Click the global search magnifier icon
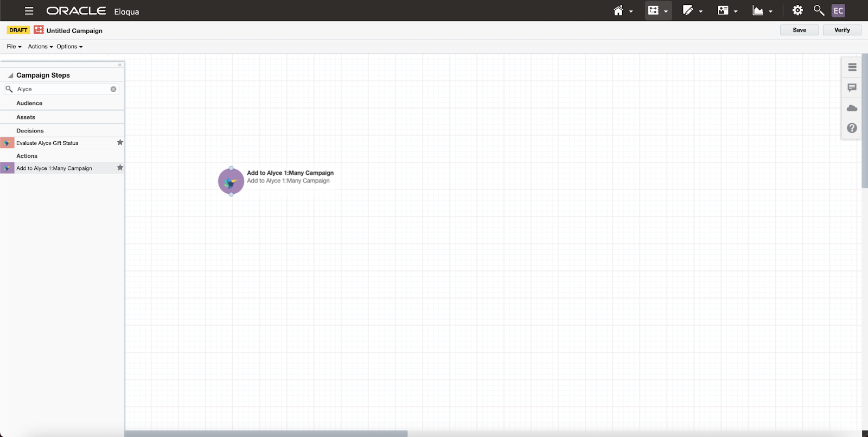The width and height of the screenshot is (868, 437). 819,10
